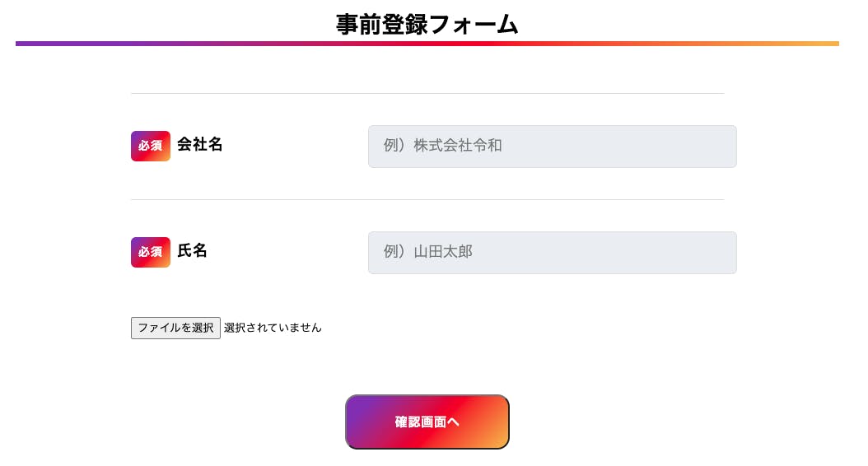The image size is (868, 466).
Task: Click the 必須 badge beside 会社名
Action: click(150, 146)
